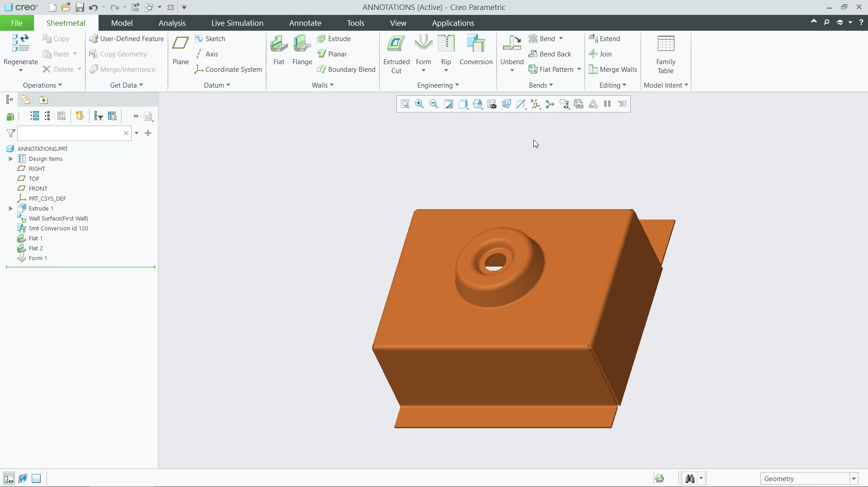The height and width of the screenshot is (487, 868).
Task: Open the Geometry selection filter dropdown
Action: click(x=854, y=479)
